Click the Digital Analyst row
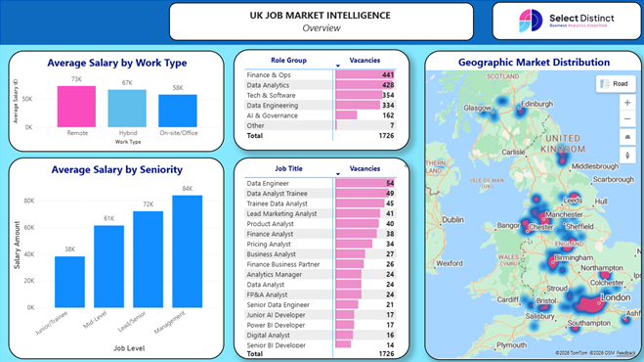 pos(321,336)
